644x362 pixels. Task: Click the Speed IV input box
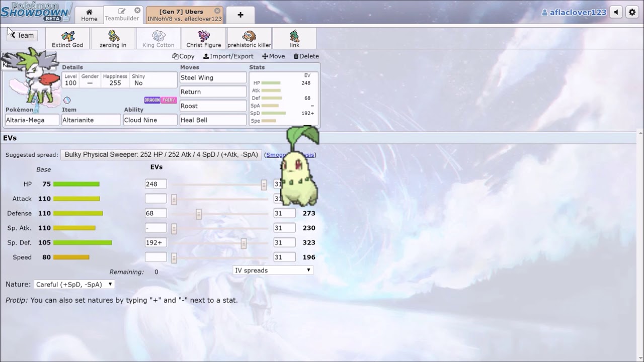pyautogui.click(x=284, y=257)
